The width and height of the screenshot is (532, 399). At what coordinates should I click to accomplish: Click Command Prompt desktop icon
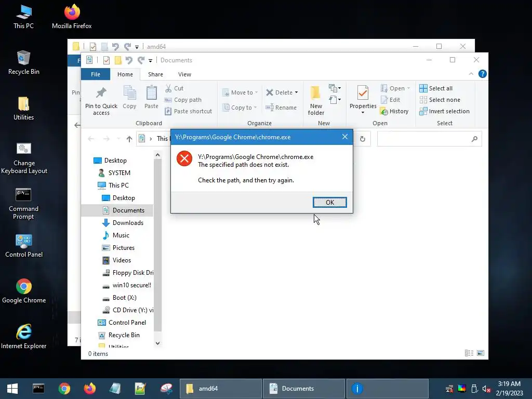[x=23, y=204]
